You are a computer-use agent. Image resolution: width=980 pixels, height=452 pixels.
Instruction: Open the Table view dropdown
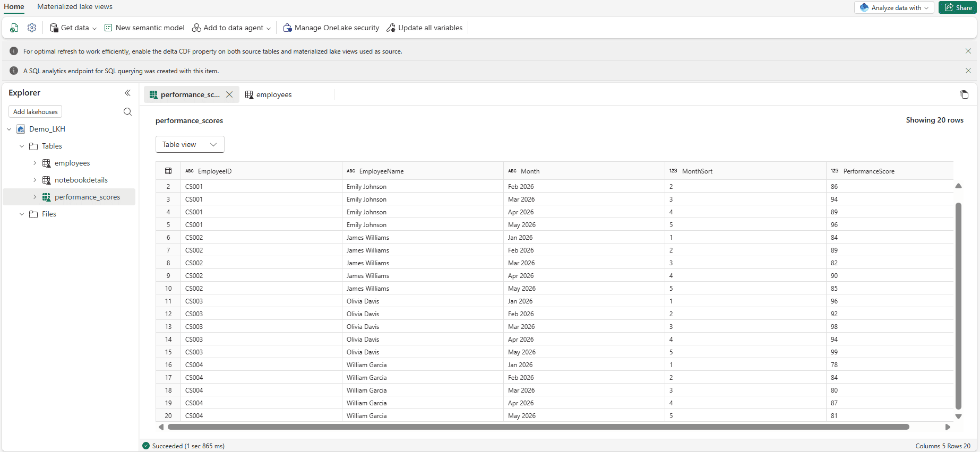tap(190, 144)
